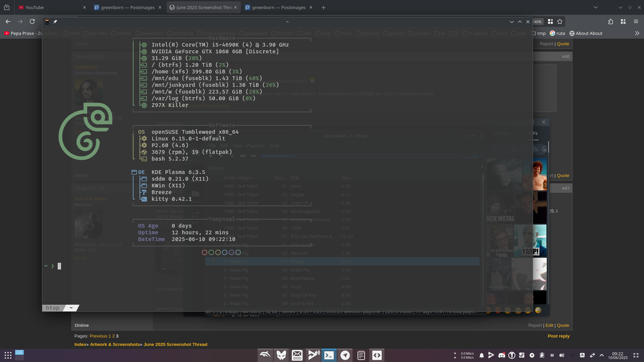Open Telegram from the taskbar
This screenshot has width=644, height=362.
(345, 355)
